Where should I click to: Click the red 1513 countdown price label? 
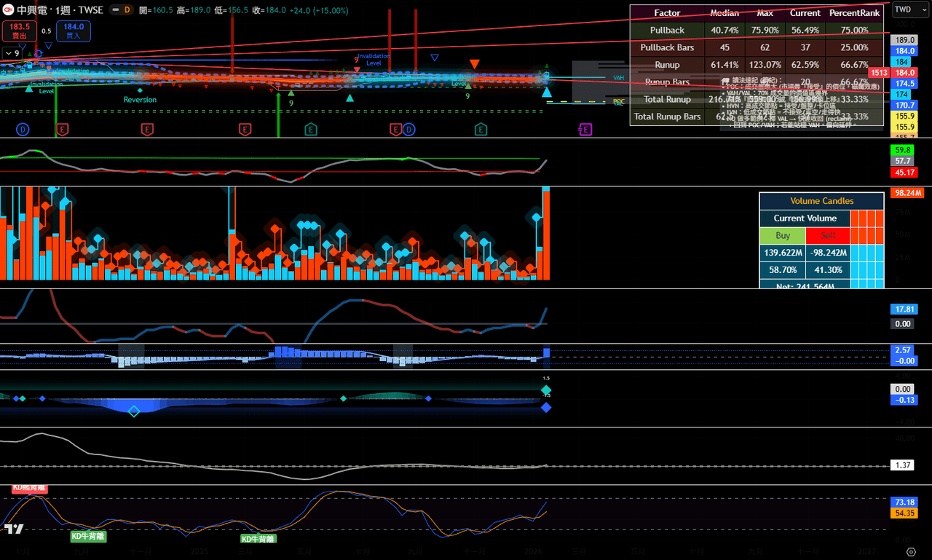(879, 73)
